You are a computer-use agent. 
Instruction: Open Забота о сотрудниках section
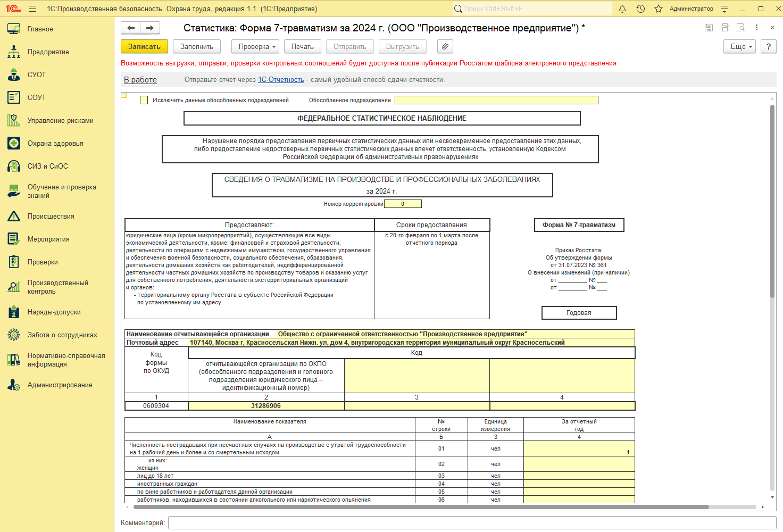tap(57, 335)
